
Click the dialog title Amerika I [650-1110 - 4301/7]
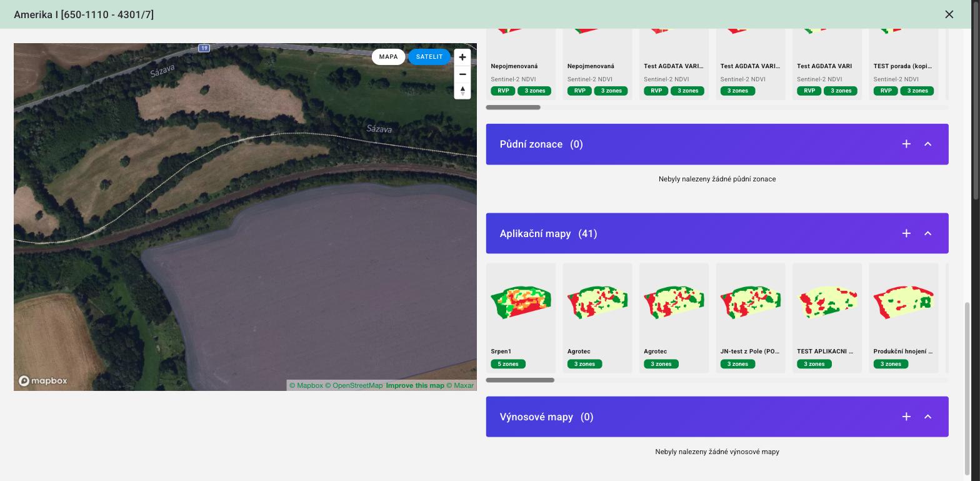tap(84, 14)
